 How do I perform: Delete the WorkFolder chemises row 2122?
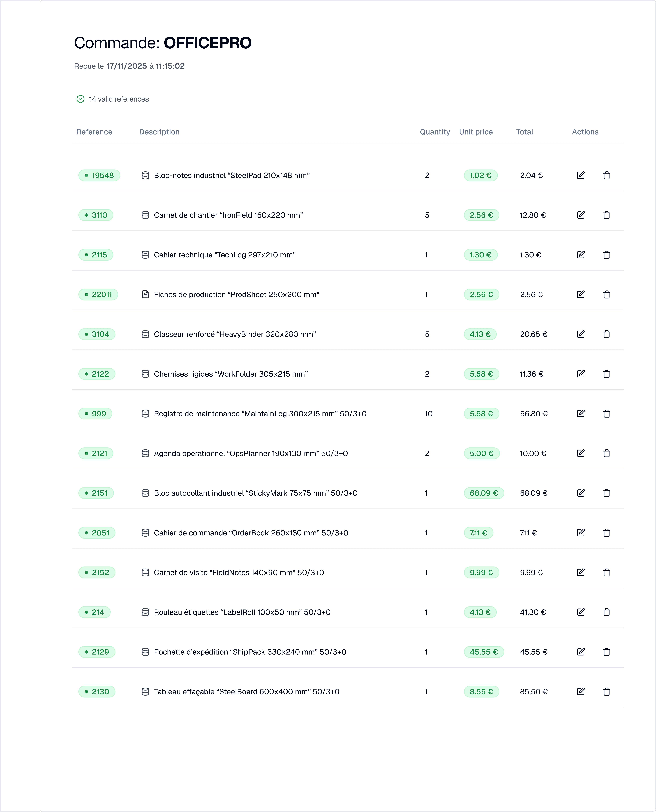click(x=606, y=374)
